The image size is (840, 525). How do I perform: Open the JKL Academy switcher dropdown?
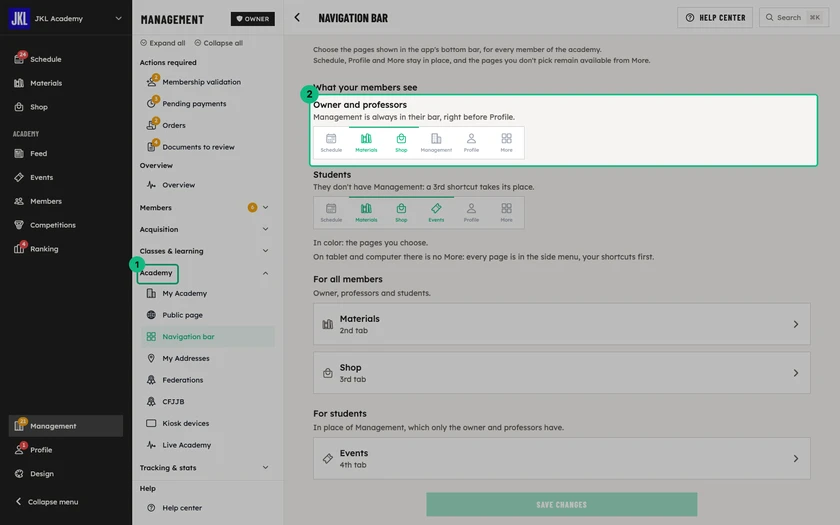point(119,18)
